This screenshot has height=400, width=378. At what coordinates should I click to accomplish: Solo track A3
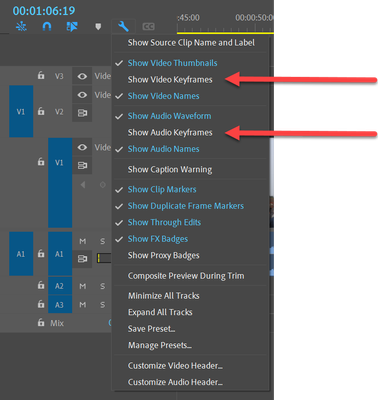coord(103,305)
